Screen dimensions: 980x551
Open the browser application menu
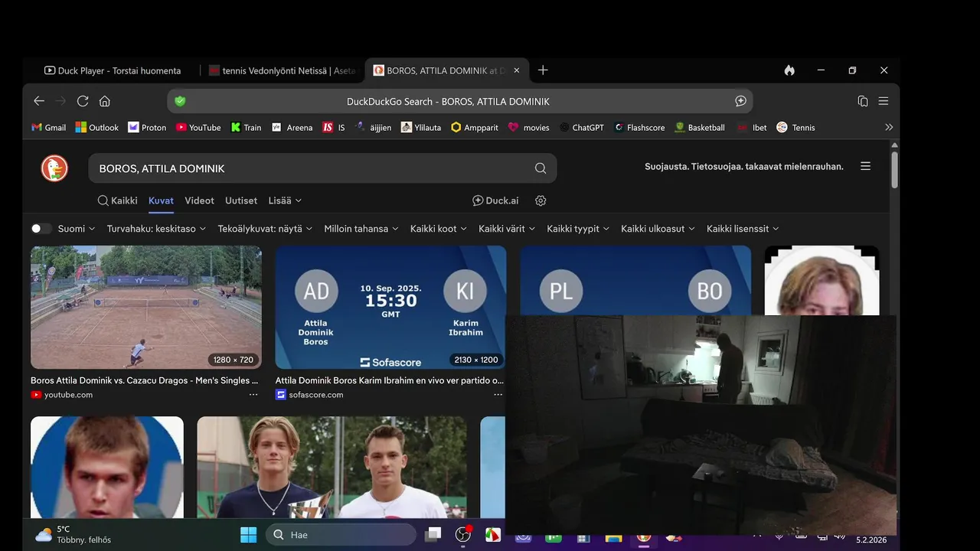click(x=883, y=101)
